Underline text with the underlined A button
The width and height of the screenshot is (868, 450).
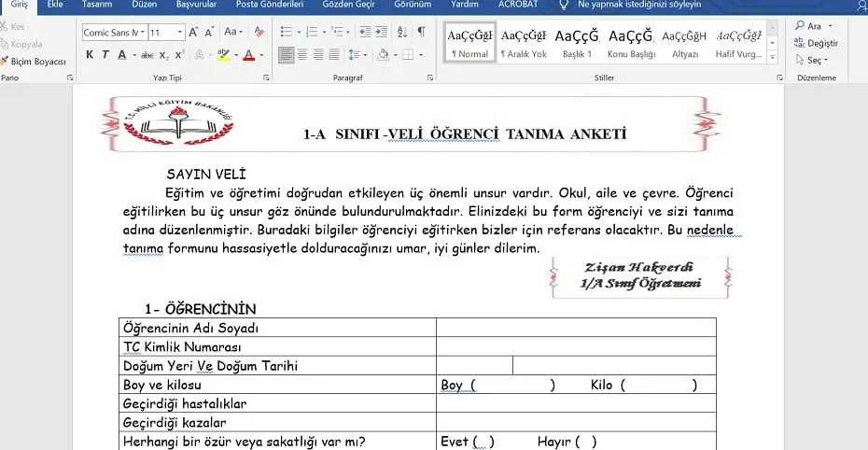coord(121,55)
